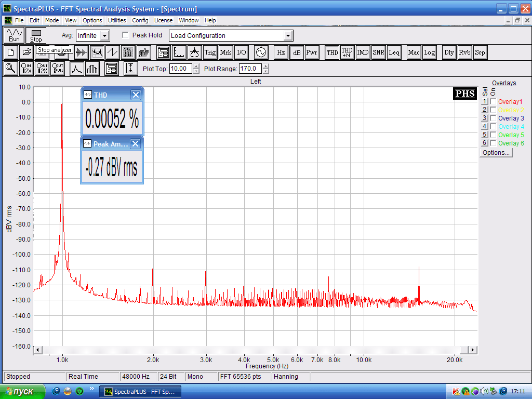Open the Log data logging utility
Viewport: 532px width, 399px height.
click(x=429, y=52)
